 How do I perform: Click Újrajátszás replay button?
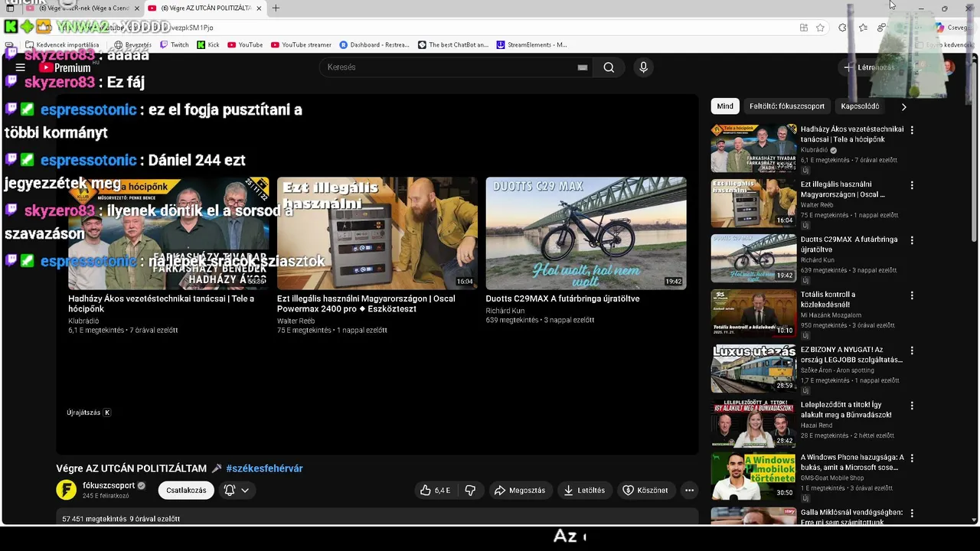coord(89,412)
